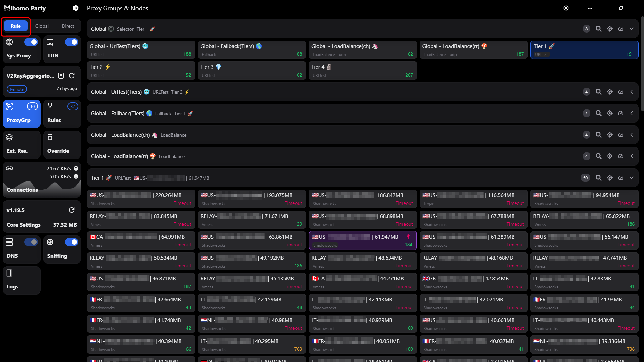The height and width of the screenshot is (362, 644).
Task: Locate current node in Global group
Action: pos(609,29)
